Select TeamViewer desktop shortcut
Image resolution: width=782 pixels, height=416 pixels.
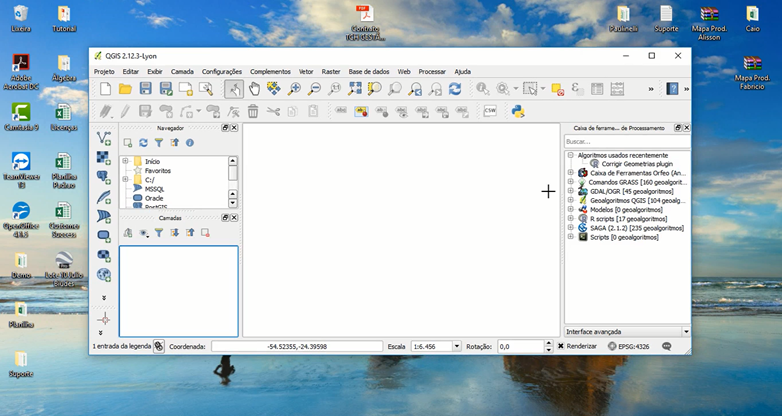tap(20, 171)
